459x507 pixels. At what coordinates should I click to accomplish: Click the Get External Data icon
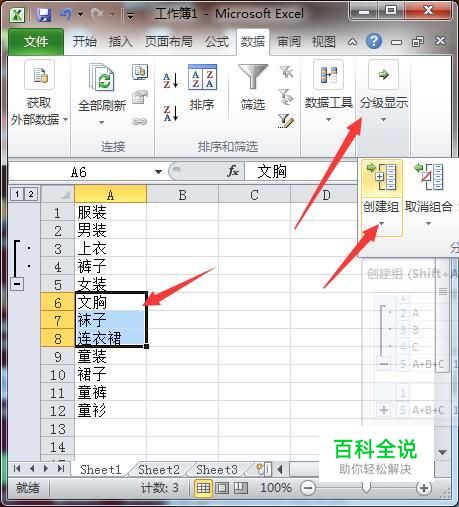(40, 75)
